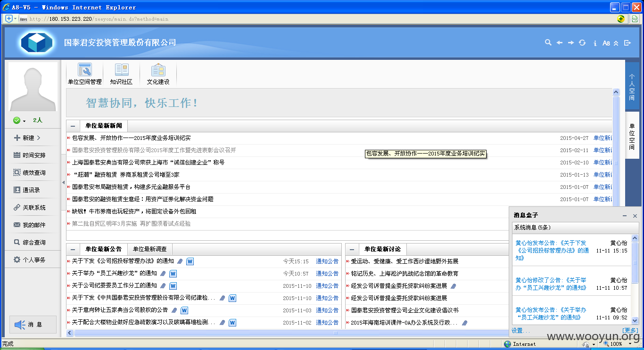Screen dimensions: 644x350
Task: Open news 包容发展、开放协作 2015年度业务培训纪实
Action: pyautogui.click(x=131, y=138)
